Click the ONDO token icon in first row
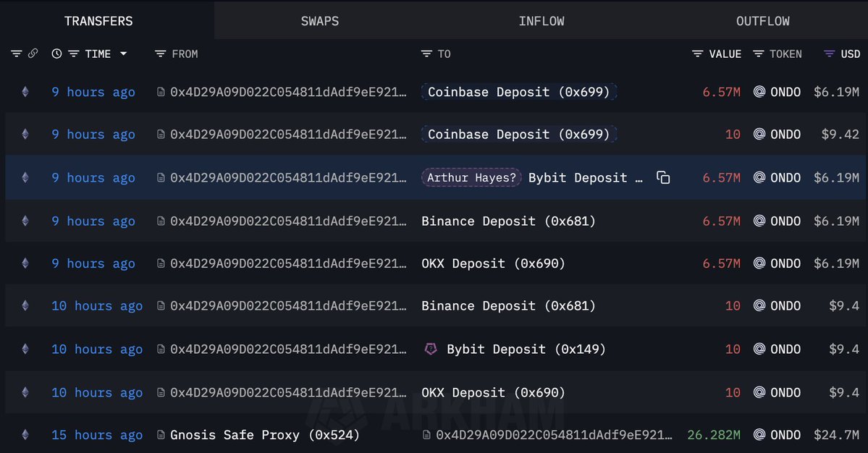 pos(759,92)
